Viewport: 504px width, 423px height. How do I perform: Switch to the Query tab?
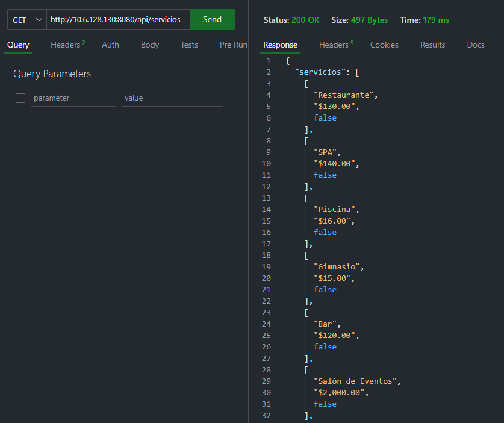coord(18,45)
